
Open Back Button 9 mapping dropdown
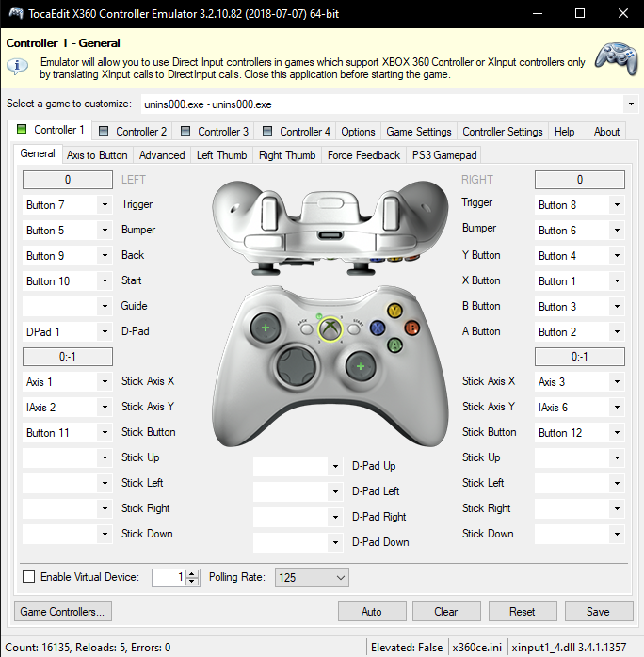click(x=105, y=256)
